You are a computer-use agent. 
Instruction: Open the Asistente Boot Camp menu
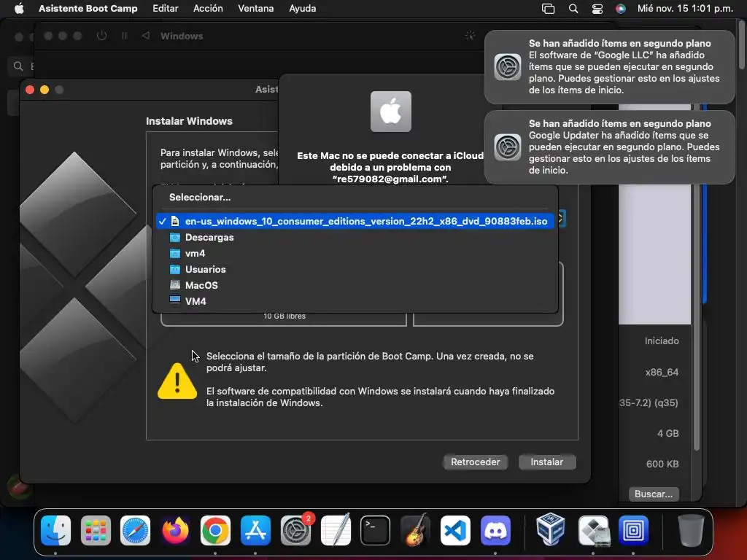[88, 8]
